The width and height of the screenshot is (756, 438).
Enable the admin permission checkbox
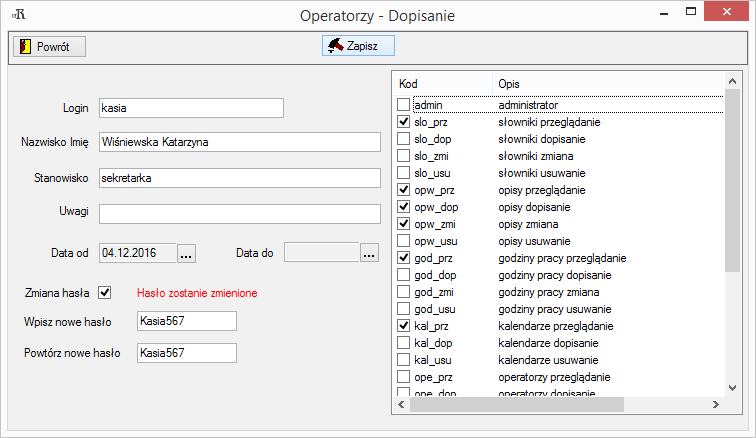tap(404, 105)
